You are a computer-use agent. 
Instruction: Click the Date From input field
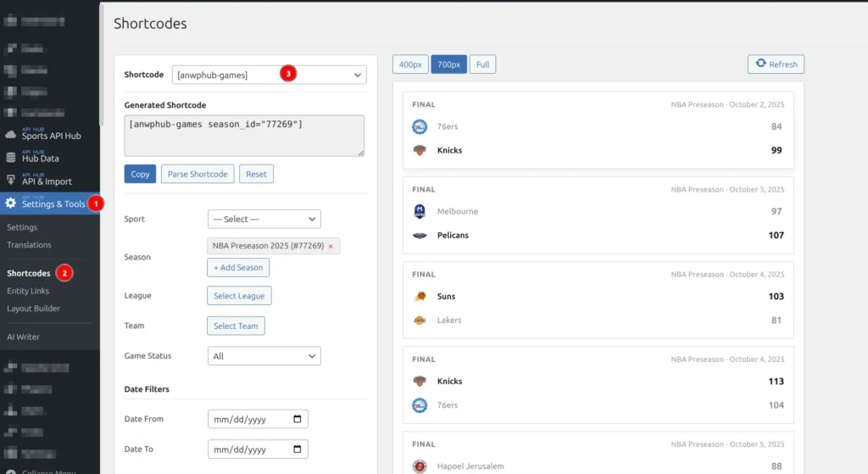[258, 419]
